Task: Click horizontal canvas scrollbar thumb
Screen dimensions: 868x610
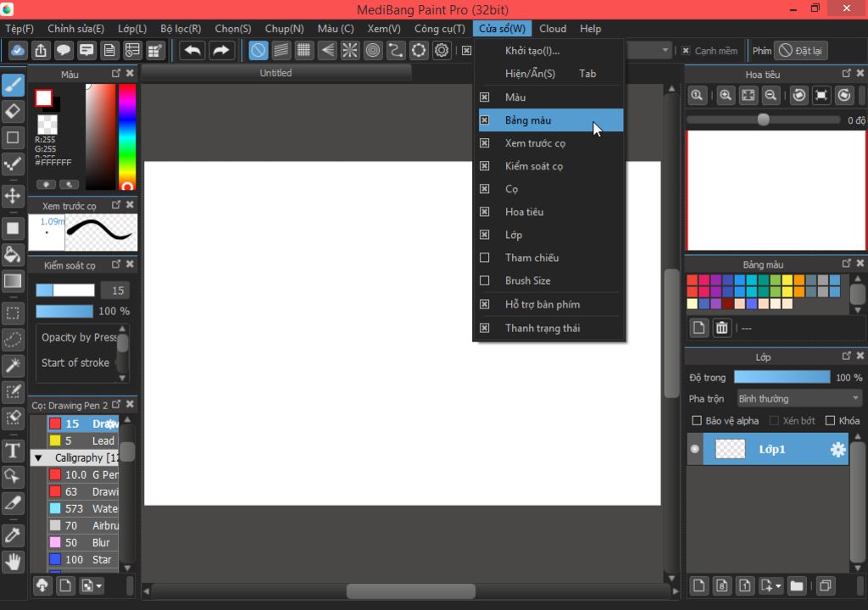Action: tap(411, 591)
